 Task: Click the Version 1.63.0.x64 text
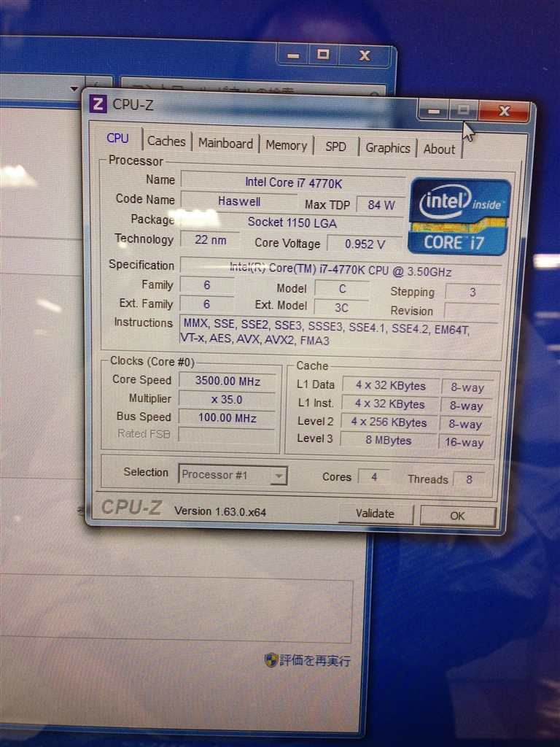[220, 511]
